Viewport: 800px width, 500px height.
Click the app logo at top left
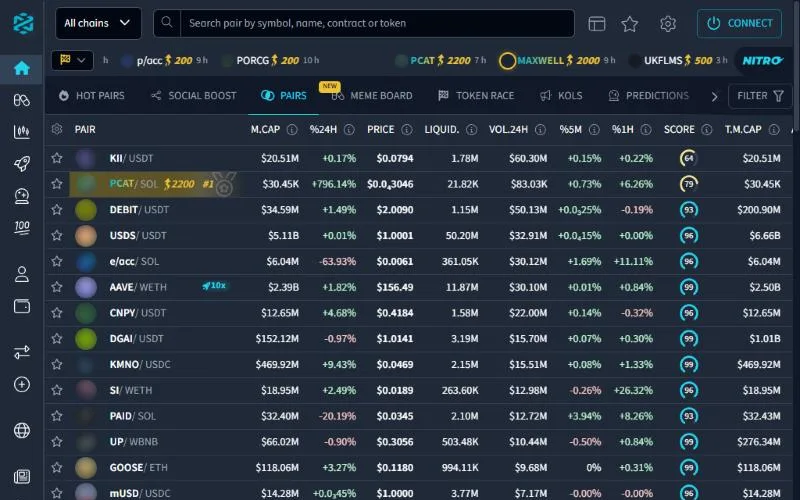23,23
